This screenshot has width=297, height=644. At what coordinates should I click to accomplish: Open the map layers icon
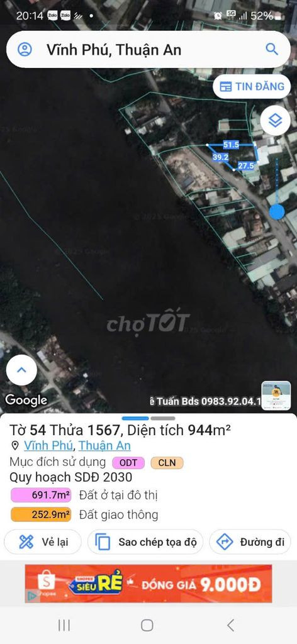point(275,120)
